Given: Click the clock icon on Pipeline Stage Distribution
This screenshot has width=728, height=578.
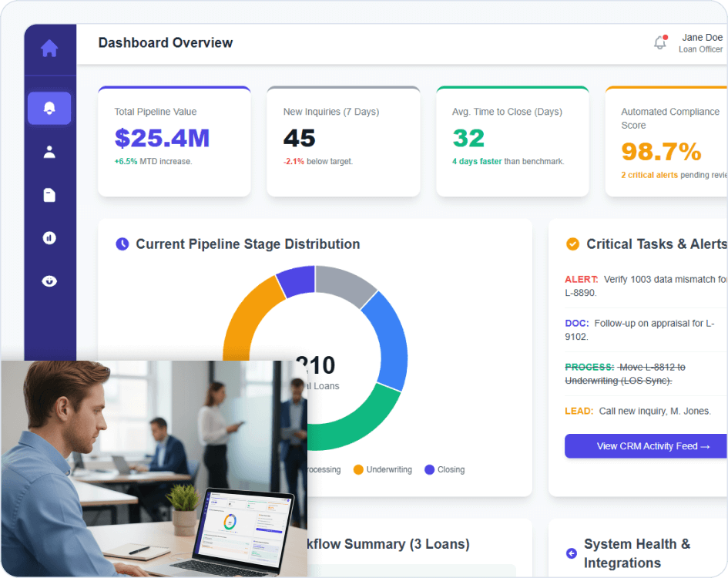Looking at the screenshot, I should click(x=123, y=244).
